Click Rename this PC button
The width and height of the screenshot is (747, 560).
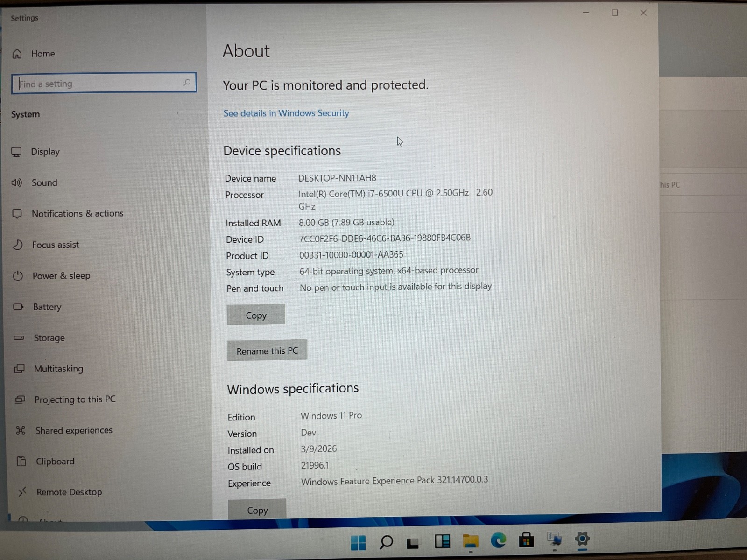(x=267, y=350)
